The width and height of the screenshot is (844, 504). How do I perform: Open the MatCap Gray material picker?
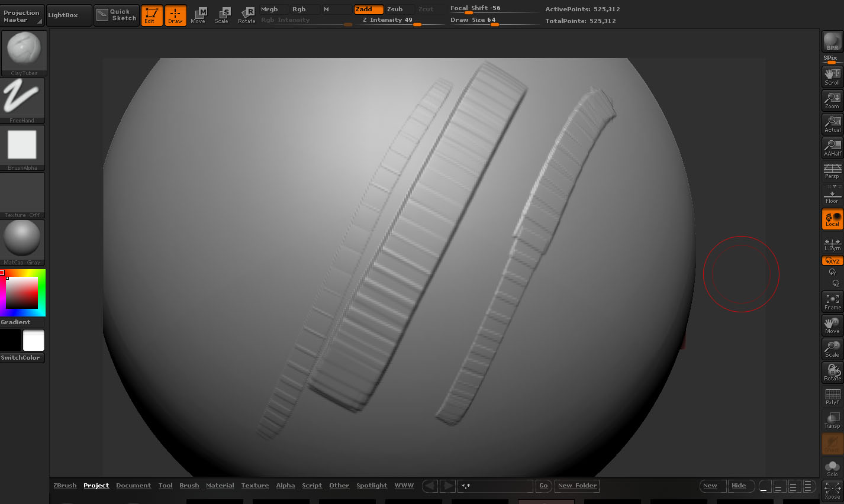(x=24, y=243)
